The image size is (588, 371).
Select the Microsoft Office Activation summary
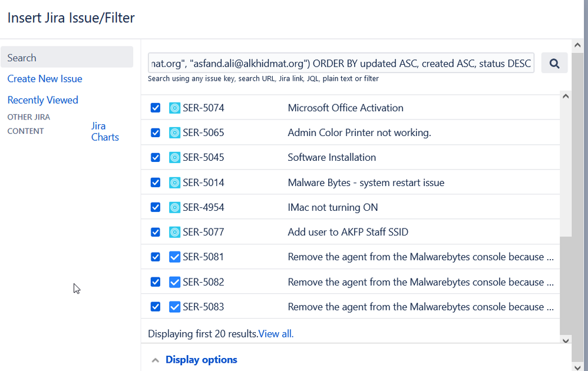tap(345, 108)
